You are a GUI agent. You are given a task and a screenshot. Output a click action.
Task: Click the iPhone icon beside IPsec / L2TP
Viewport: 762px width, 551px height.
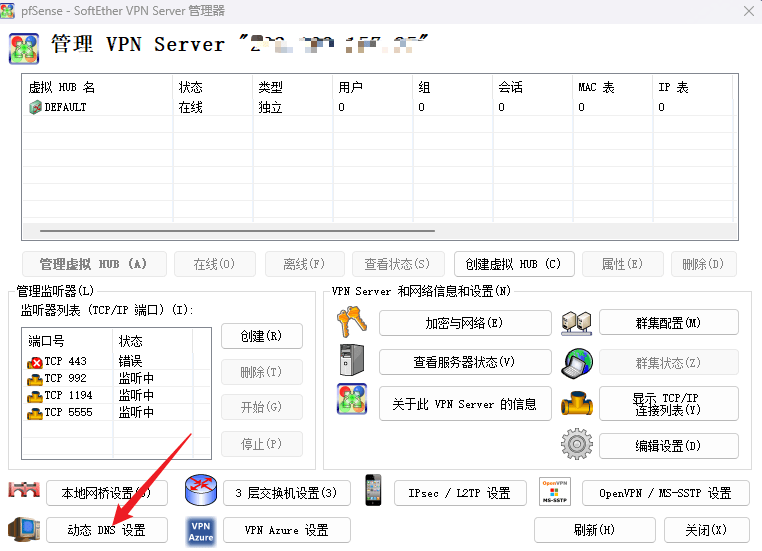(x=373, y=491)
